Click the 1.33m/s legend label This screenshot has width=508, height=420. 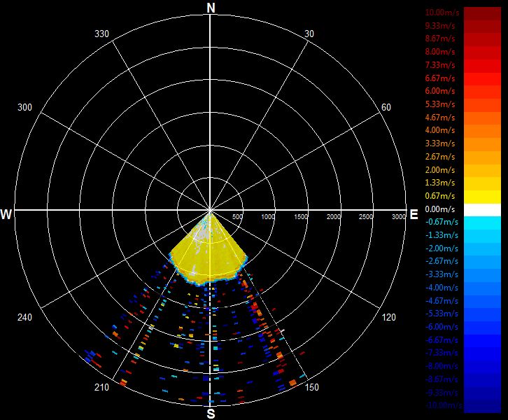(440, 183)
